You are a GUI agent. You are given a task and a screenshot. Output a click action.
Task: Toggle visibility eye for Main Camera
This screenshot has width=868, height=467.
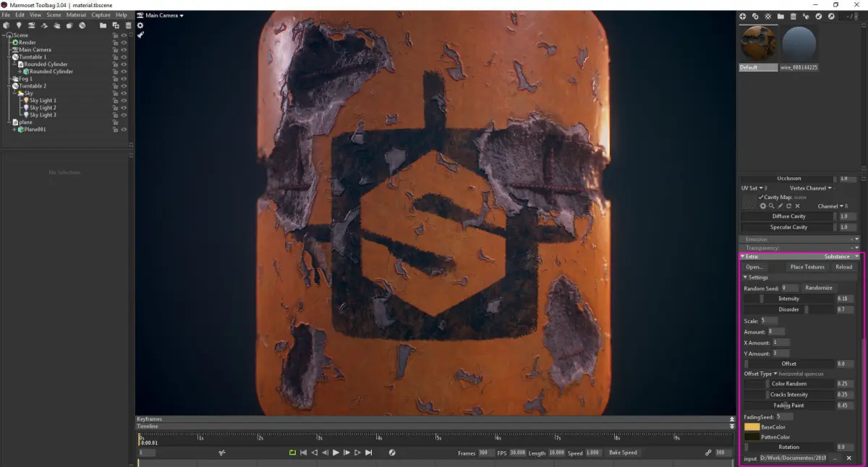124,50
